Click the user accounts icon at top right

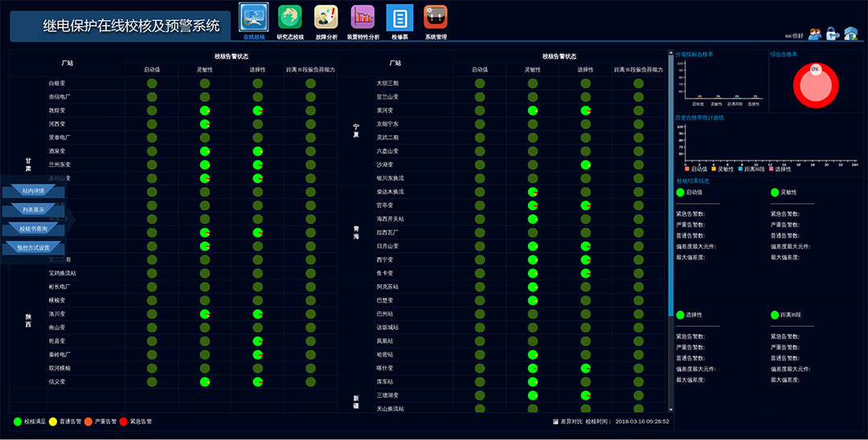pos(815,34)
